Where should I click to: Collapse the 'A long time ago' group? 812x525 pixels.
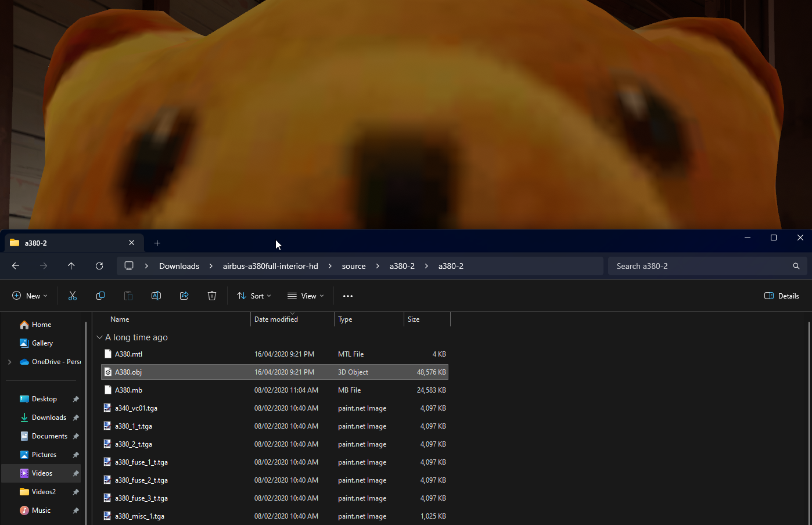(x=100, y=337)
